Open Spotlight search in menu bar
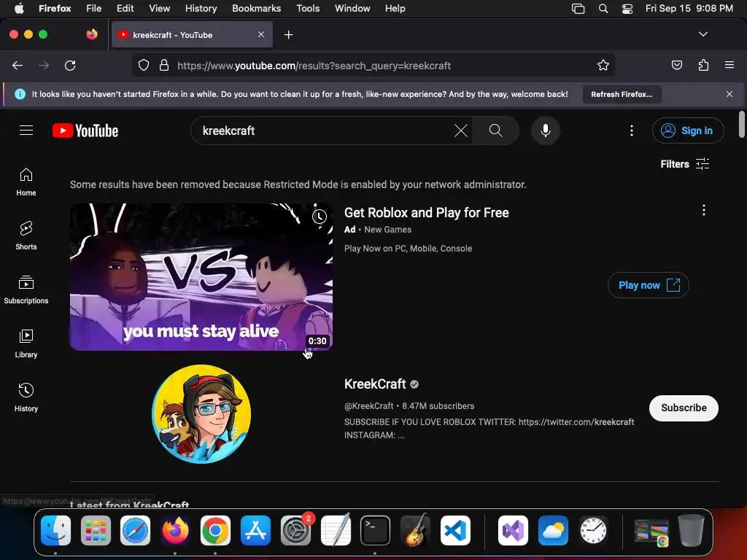The image size is (747, 560). [x=603, y=9]
